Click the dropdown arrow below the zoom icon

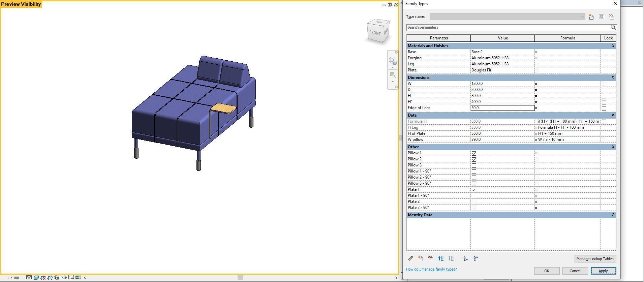pos(393,82)
